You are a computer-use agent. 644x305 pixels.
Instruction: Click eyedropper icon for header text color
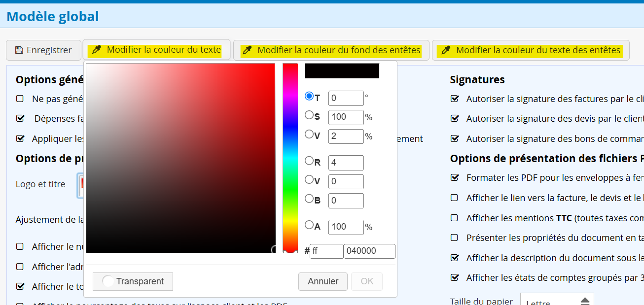(x=446, y=50)
